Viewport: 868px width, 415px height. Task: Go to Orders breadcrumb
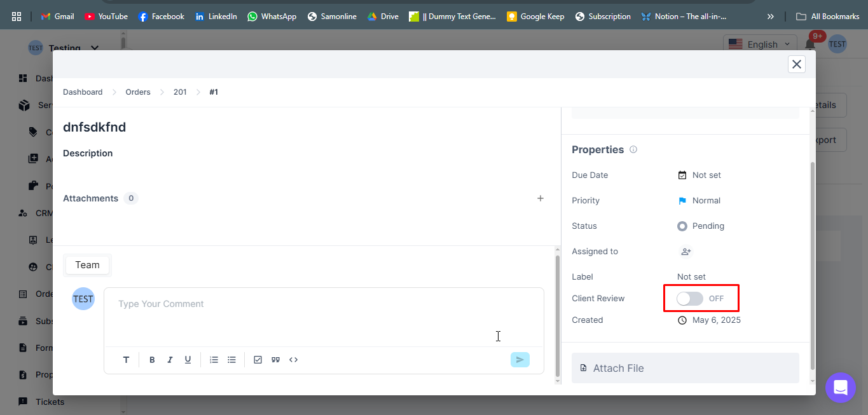pos(138,92)
